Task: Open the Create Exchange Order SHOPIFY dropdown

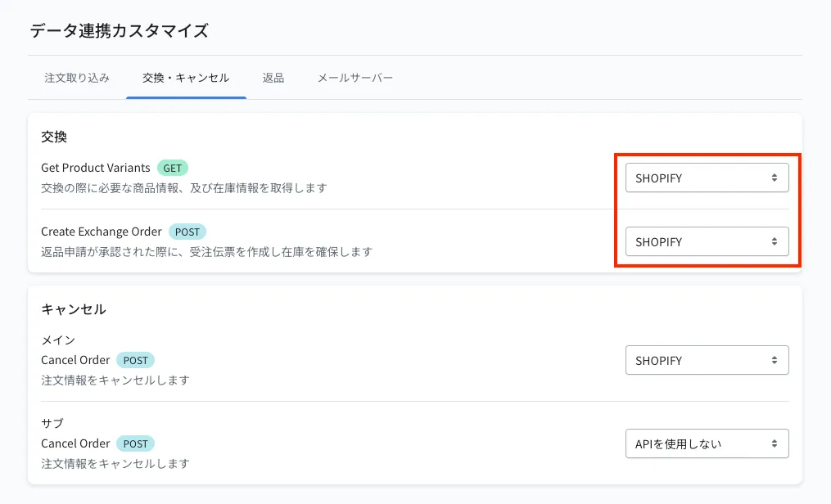Action: [x=707, y=241]
